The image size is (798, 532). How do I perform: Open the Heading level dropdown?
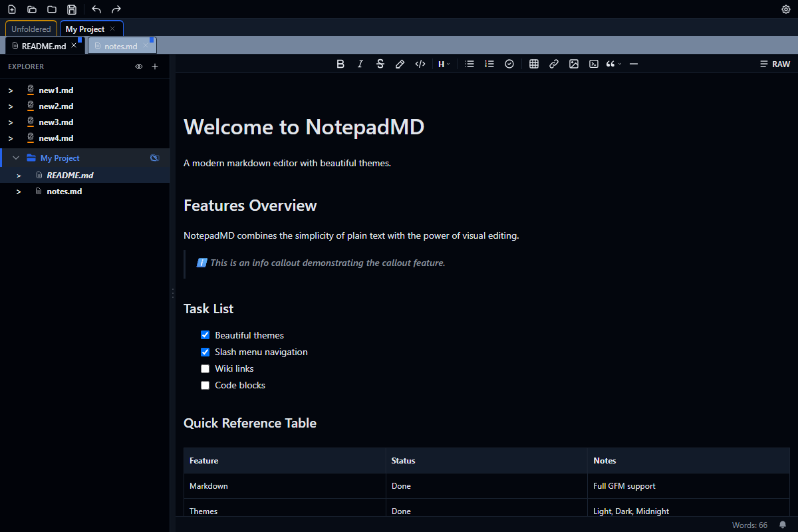pyautogui.click(x=443, y=63)
